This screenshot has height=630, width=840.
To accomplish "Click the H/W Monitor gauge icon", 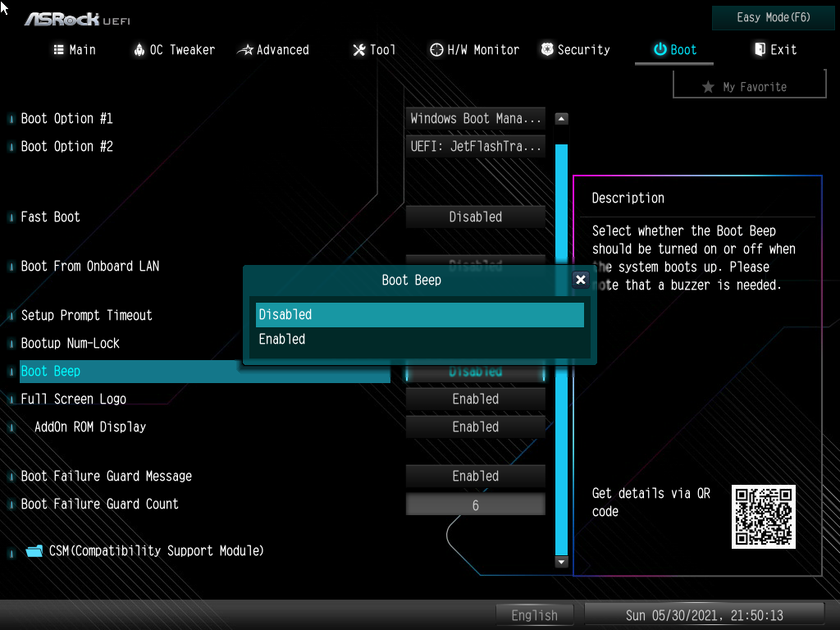I will pyautogui.click(x=436, y=50).
